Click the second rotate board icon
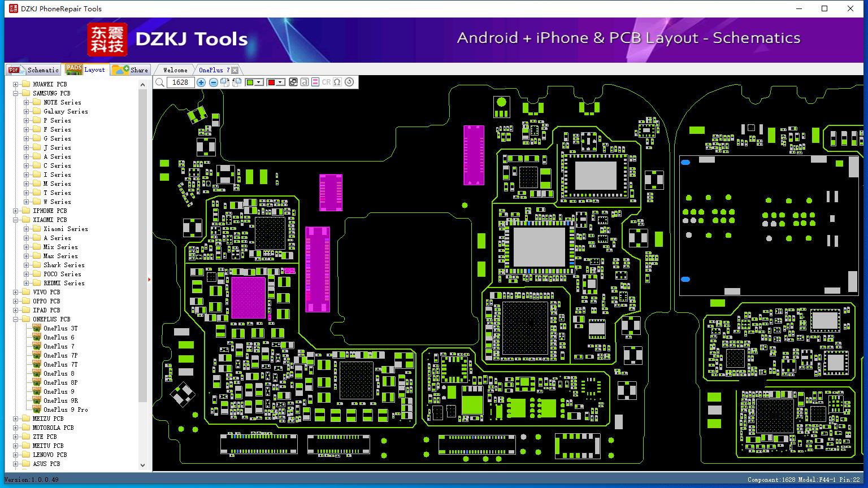 [x=237, y=82]
